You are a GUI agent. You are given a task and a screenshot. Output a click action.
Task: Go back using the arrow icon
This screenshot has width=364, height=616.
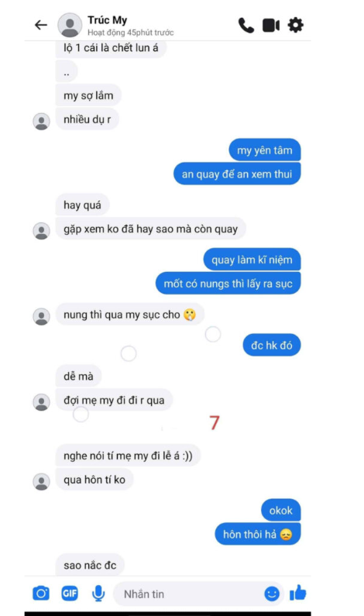point(41,25)
